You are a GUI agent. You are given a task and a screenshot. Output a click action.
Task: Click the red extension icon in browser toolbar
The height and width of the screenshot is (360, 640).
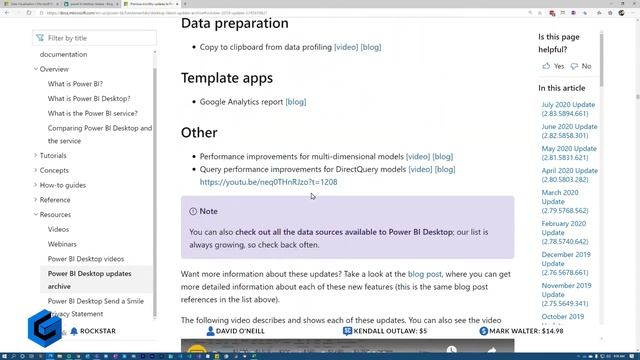click(552, 13)
